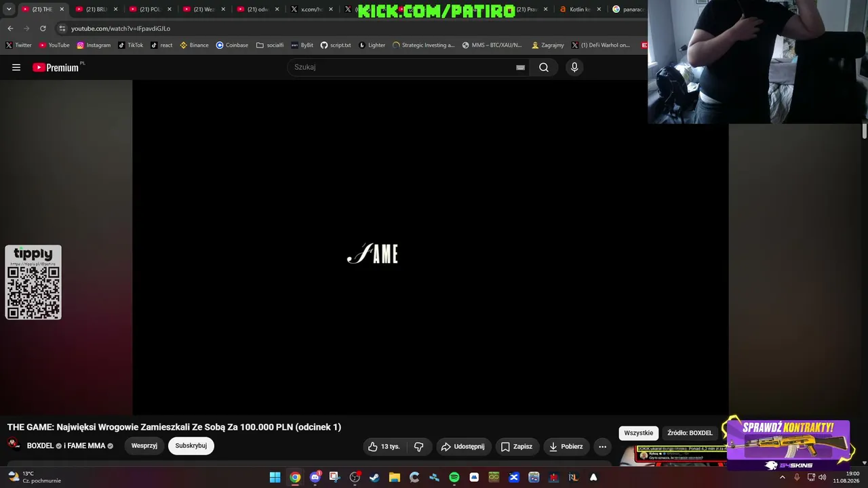
Task: Dislike the video with thumbs-down button
Action: [418, 447]
